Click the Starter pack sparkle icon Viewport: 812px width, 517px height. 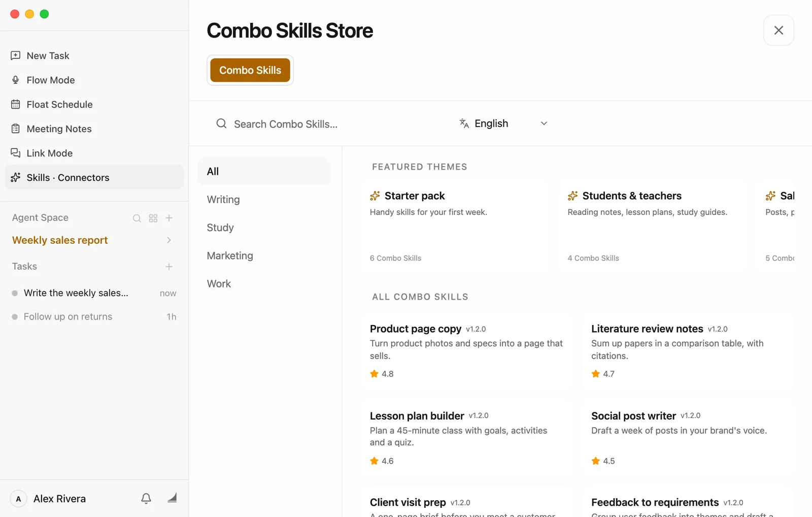(x=375, y=196)
